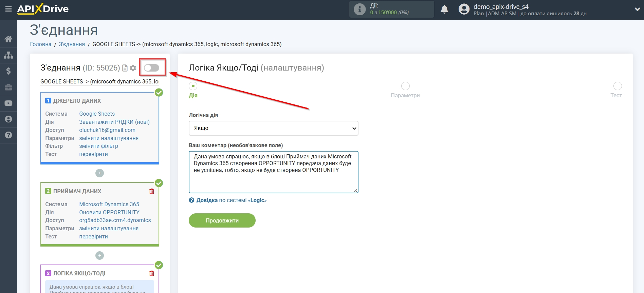The height and width of the screenshot is (293, 644).
Task: Click the user avatar icon
Action: tap(464, 9)
